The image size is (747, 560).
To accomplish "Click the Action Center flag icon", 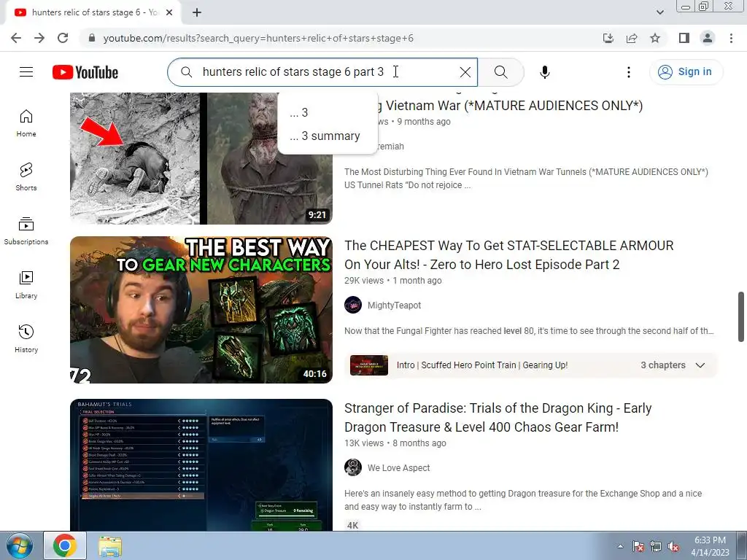I will coord(638,546).
